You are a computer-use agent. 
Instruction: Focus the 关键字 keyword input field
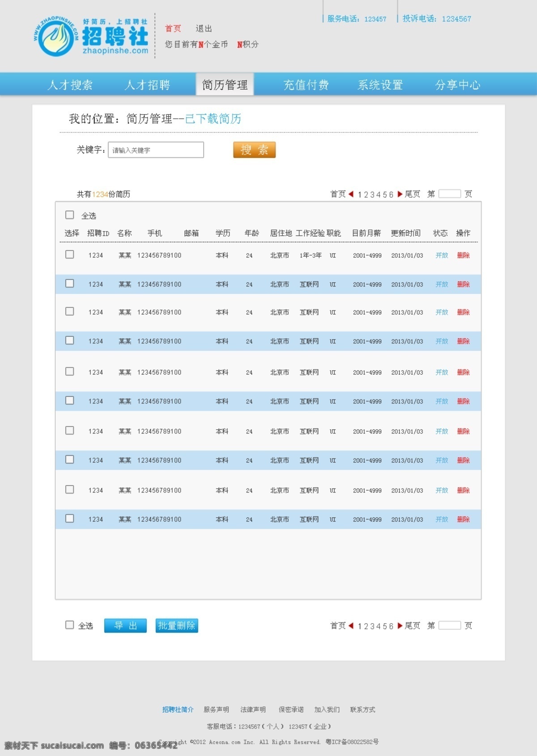156,150
